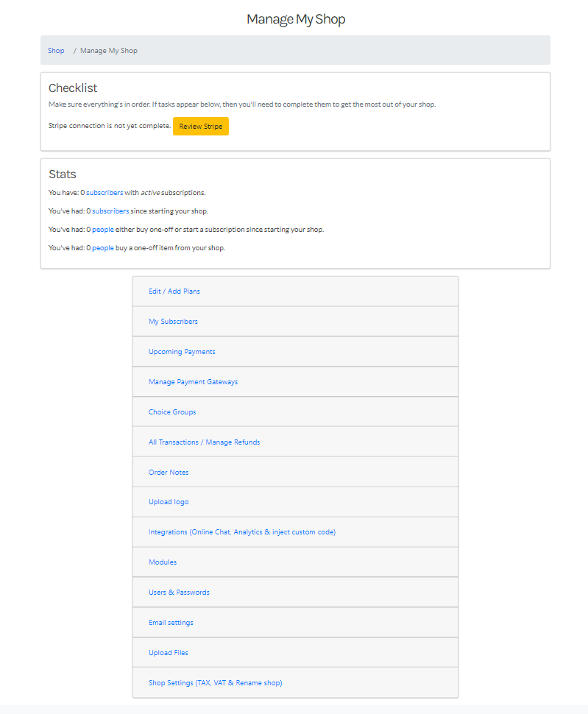Click the Shop breadcrumb link
Screen dimensions: 588x714
tap(56, 51)
